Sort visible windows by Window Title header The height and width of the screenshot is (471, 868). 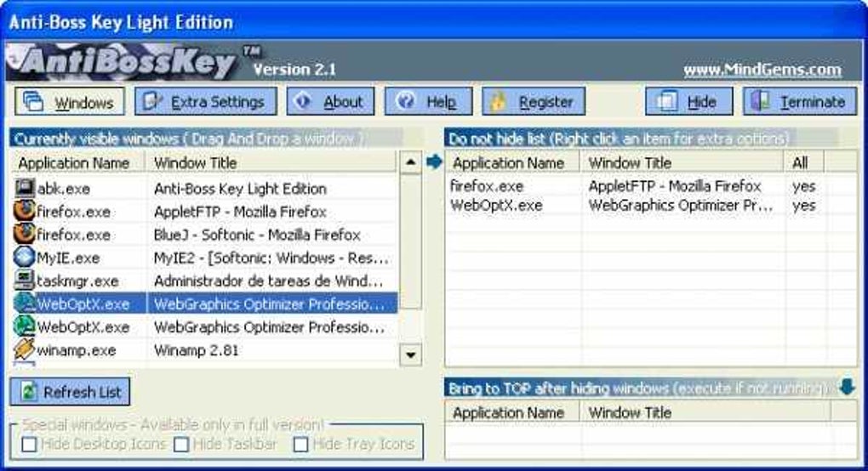tap(271, 162)
